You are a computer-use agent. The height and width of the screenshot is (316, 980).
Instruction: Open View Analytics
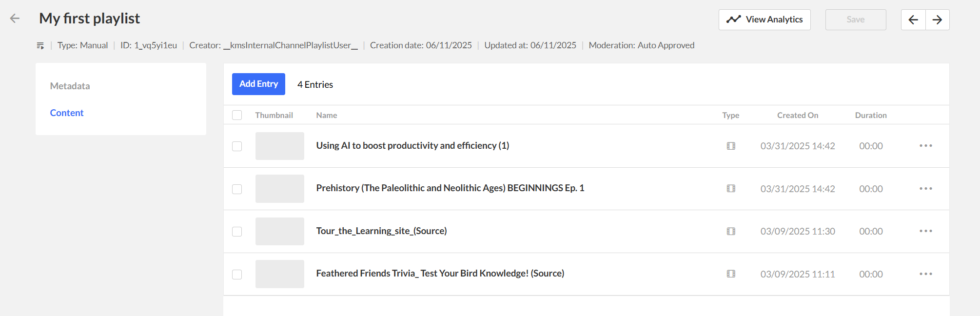[x=764, y=20]
